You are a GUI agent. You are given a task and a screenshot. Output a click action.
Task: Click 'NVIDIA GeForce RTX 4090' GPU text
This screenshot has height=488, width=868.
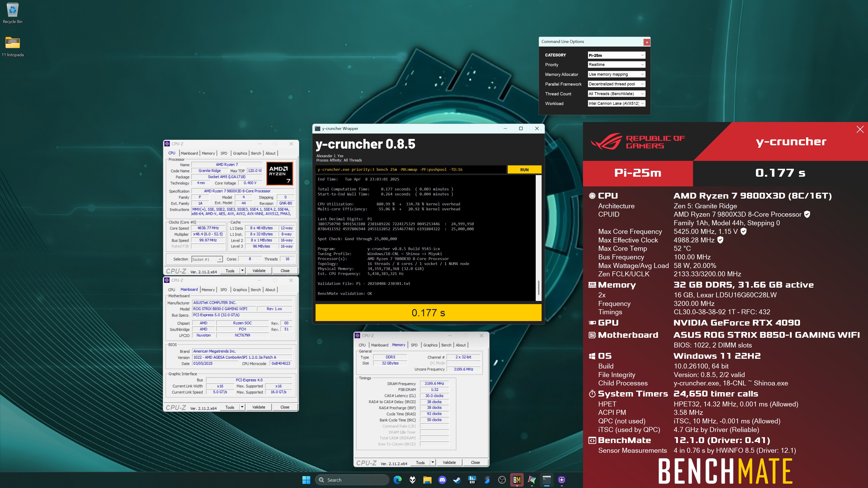(x=737, y=323)
